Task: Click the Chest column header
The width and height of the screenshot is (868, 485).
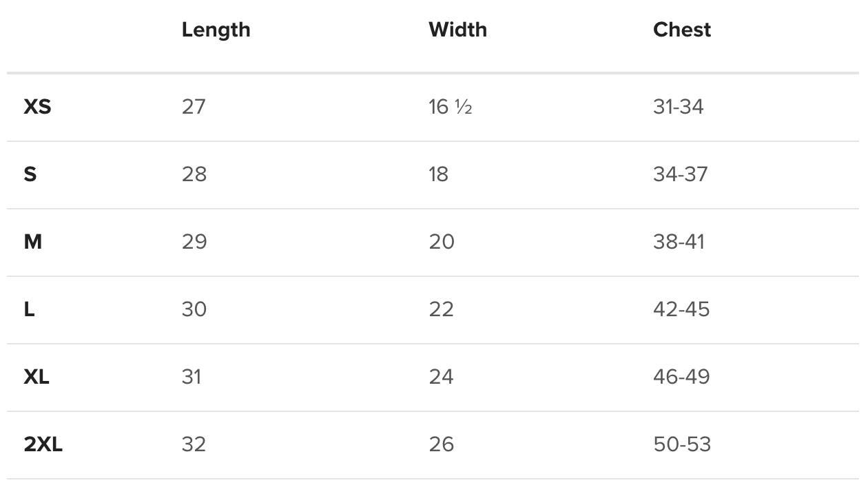Action: (682, 30)
